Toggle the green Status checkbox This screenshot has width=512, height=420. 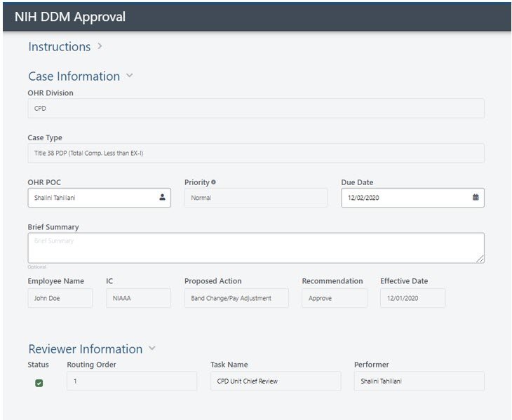coord(39,383)
